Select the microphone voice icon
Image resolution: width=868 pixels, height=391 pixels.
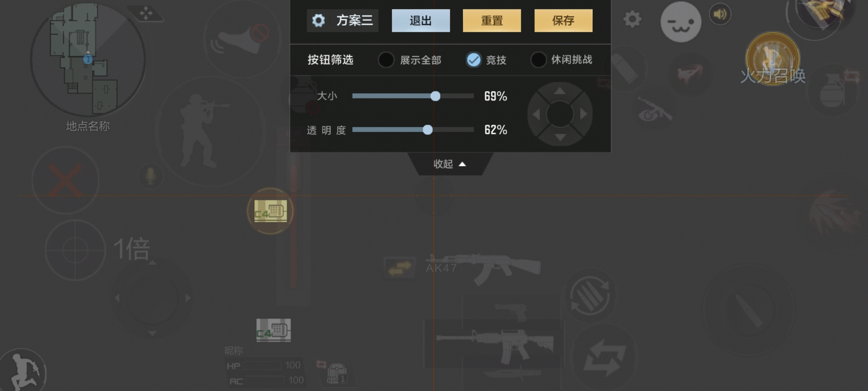coord(150,176)
